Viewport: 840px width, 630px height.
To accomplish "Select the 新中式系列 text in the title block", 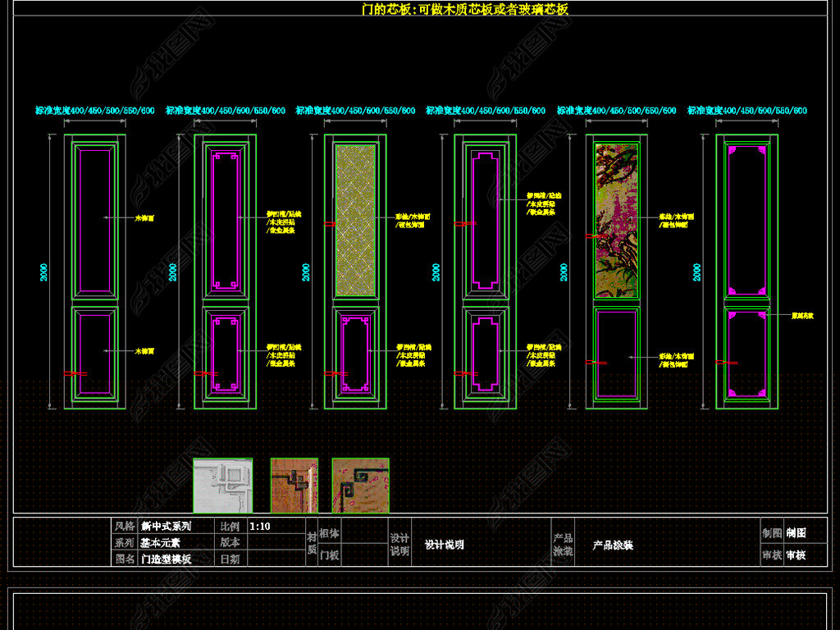I will click(x=166, y=526).
